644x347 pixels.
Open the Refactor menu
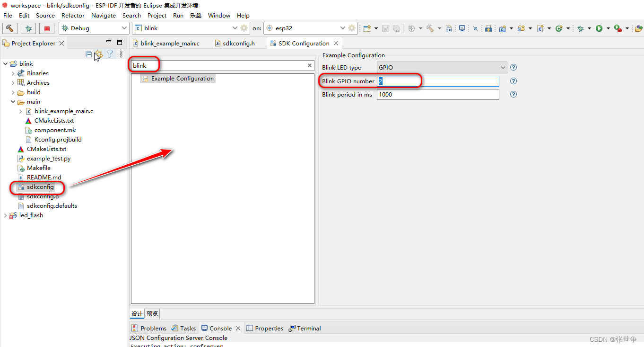point(73,15)
